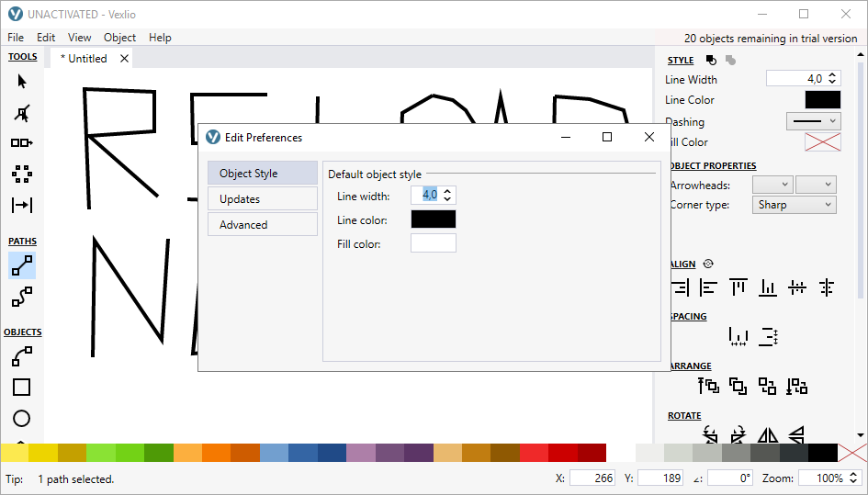The width and height of the screenshot is (868, 495).
Task: Switch to the Untitled document tab
Action: 84,58
